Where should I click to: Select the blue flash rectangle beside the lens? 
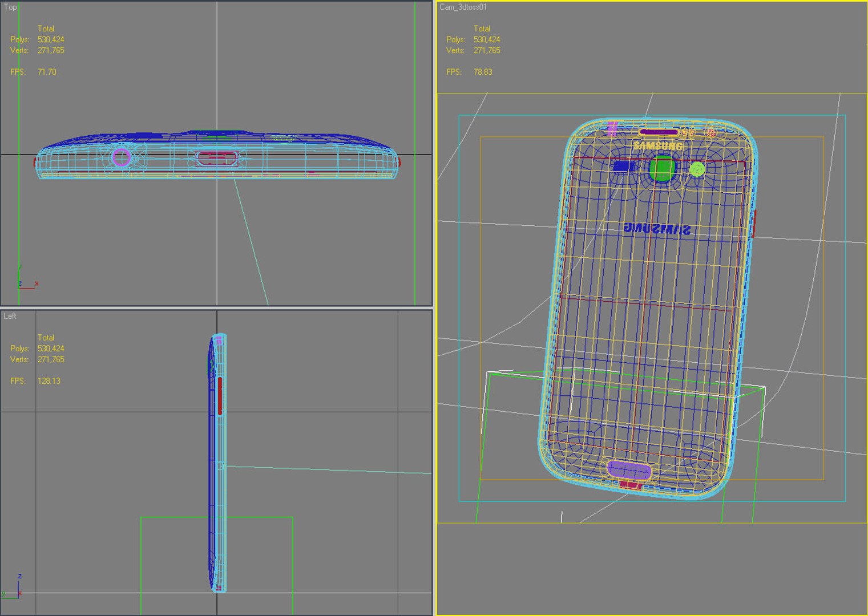tap(624, 167)
